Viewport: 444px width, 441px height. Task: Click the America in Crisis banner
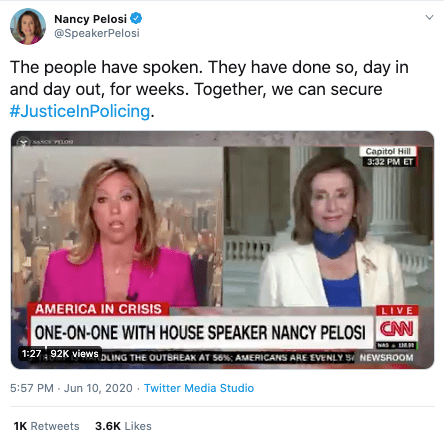(x=98, y=309)
